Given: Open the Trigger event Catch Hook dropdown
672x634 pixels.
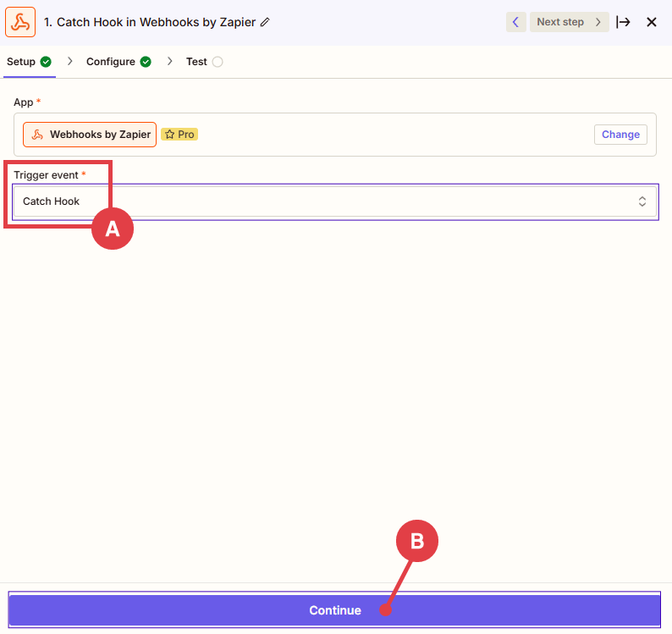Looking at the screenshot, I should pyautogui.click(x=334, y=201).
